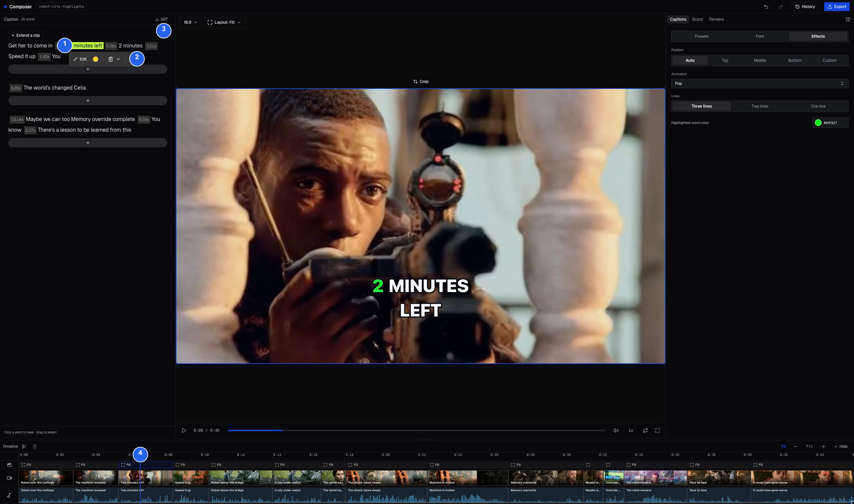854x504 pixels.
Task: Choose Two lines caption layout
Action: coord(760,106)
